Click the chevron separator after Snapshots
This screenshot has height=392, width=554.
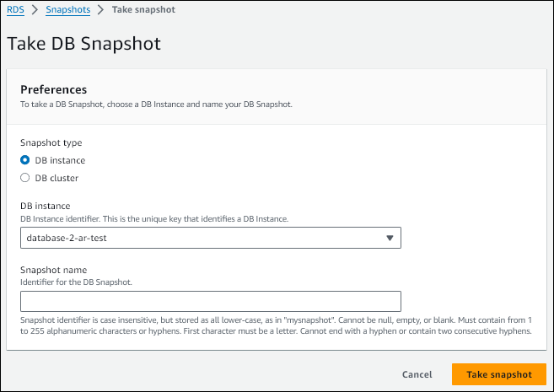click(x=100, y=8)
